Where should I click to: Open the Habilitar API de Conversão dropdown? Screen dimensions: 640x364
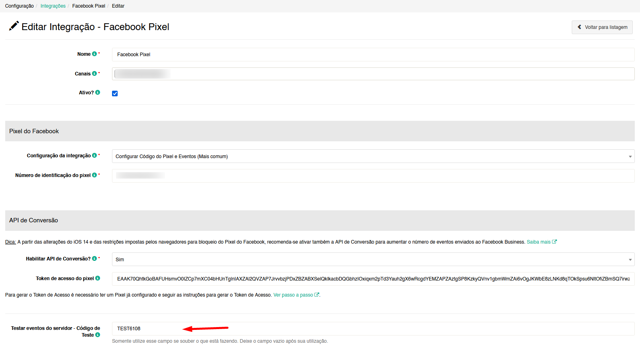(x=373, y=259)
